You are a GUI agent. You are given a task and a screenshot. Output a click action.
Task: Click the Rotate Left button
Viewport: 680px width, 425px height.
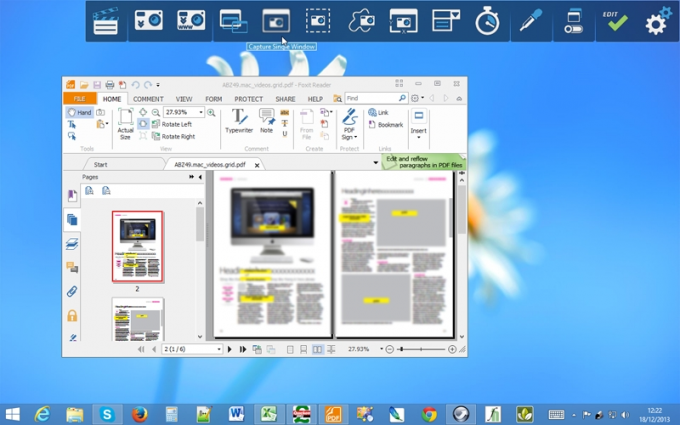click(x=172, y=124)
